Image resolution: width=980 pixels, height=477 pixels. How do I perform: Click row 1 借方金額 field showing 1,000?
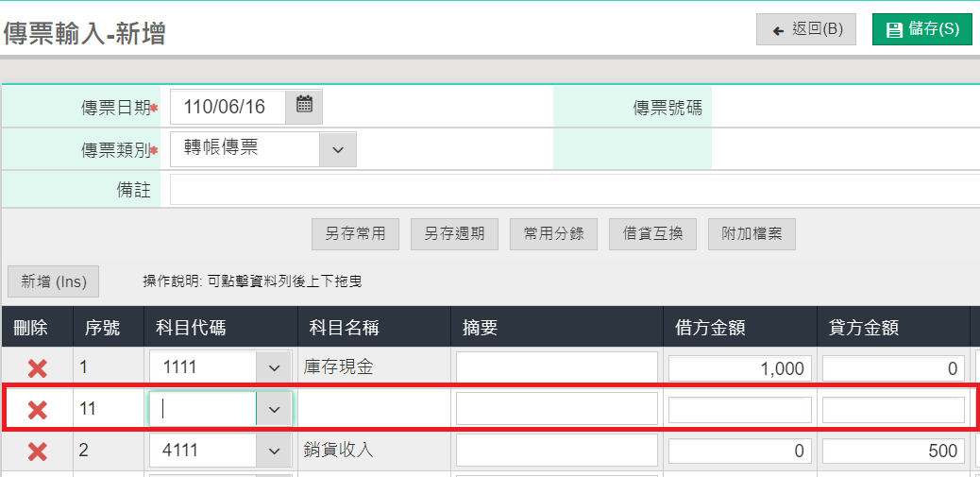[740, 368]
